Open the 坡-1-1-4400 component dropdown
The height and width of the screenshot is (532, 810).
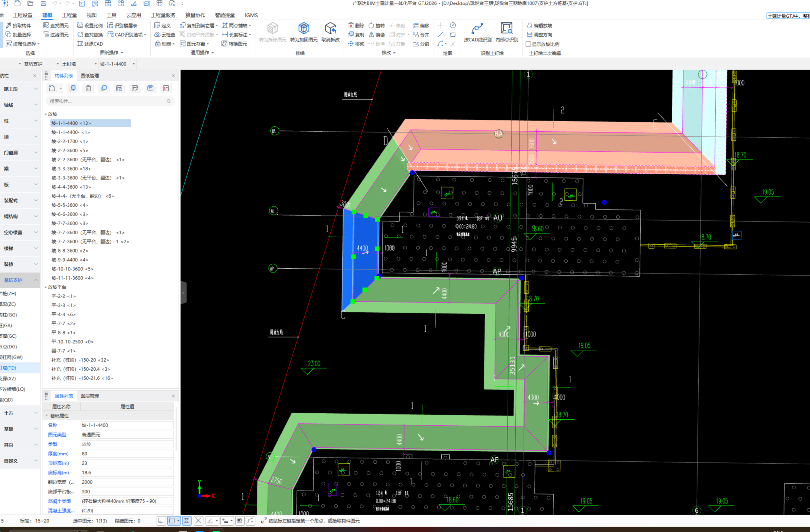click(134, 64)
